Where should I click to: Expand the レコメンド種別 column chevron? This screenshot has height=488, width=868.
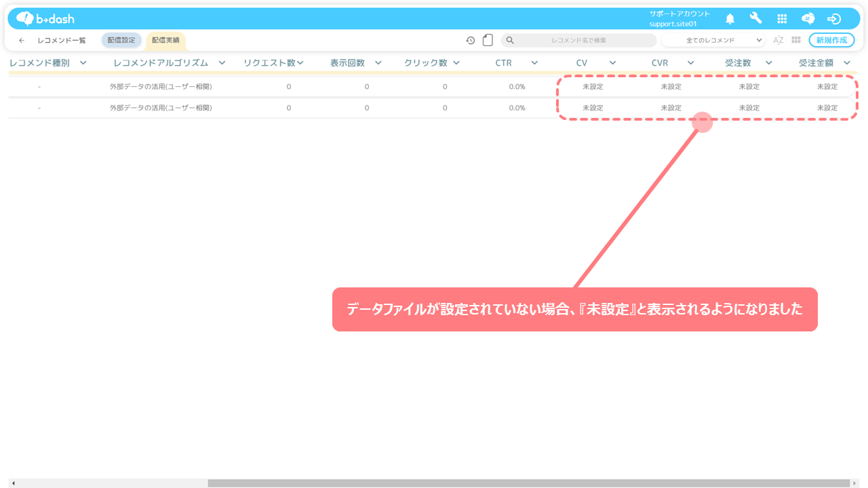[83, 63]
